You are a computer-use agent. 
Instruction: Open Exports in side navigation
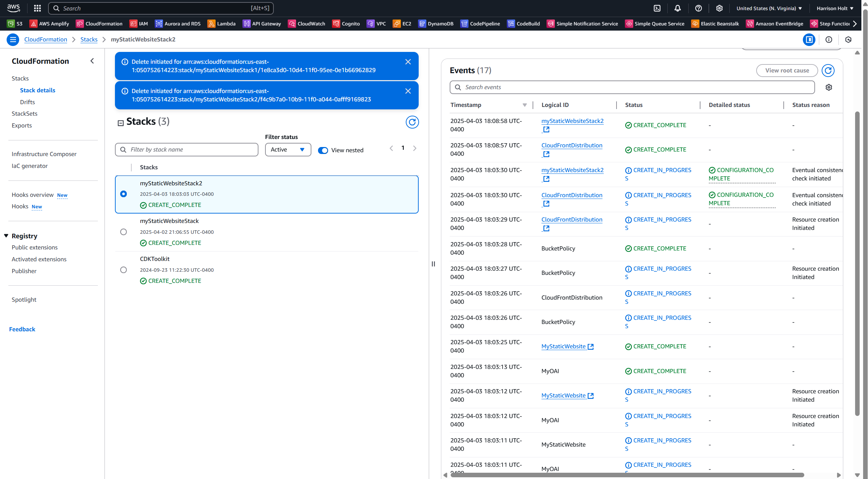coord(22,125)
